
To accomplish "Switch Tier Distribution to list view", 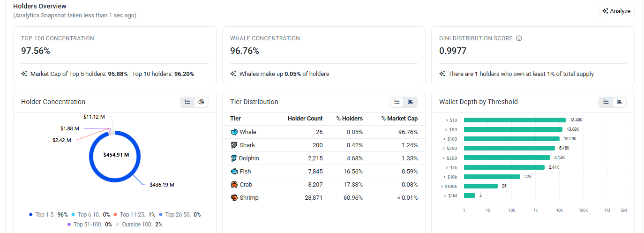I will coord(397,102).
